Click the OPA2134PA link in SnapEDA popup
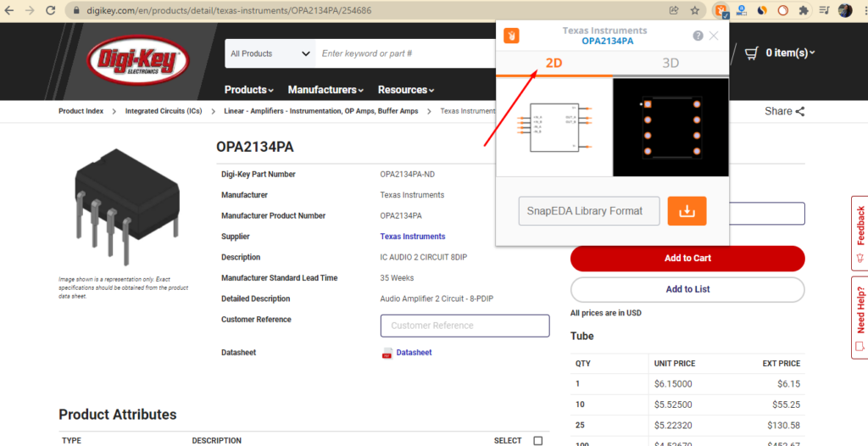Viewport: 868px width, 446px height. click(607, 41)
